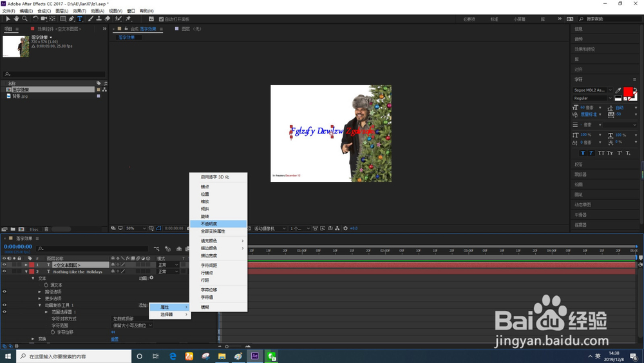Screen dimensions: 644x363
Task: Click the delete trash icon in Project panel
Action: pos(46,229)
